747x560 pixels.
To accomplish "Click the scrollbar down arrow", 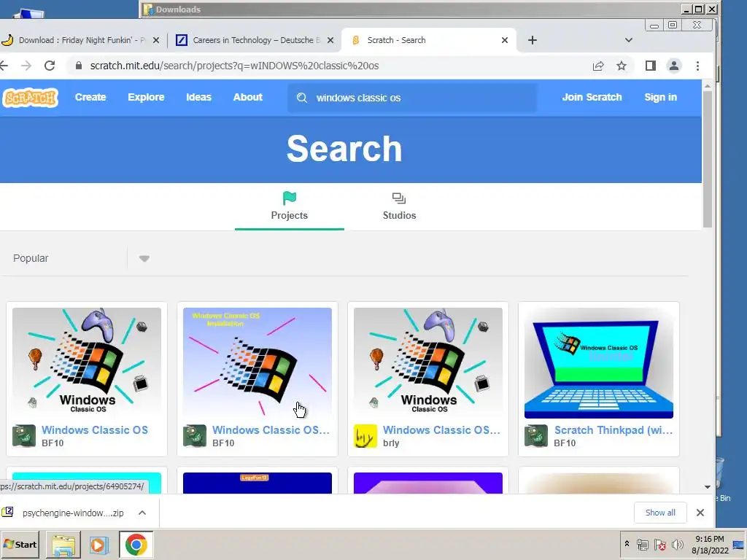I will click(x=708, y=487).
